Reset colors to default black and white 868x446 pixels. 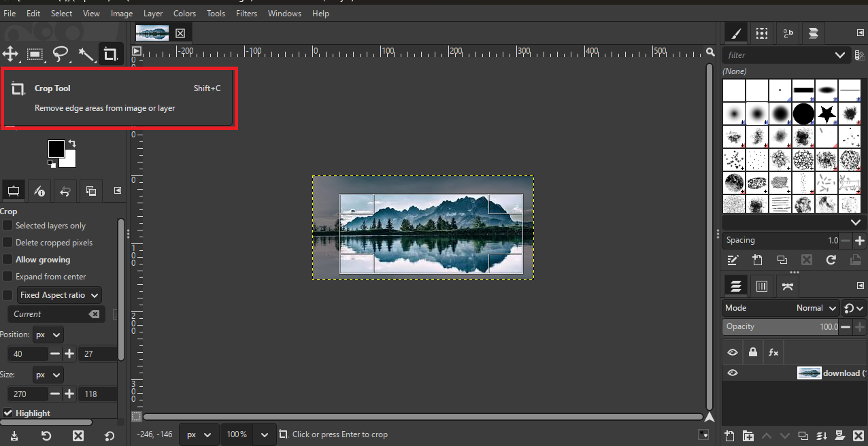pyautogui.click(x=52, y=163)
